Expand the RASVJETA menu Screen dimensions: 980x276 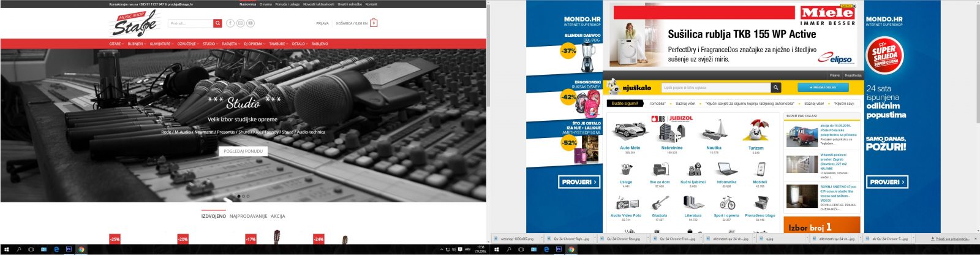click(231, 44)
